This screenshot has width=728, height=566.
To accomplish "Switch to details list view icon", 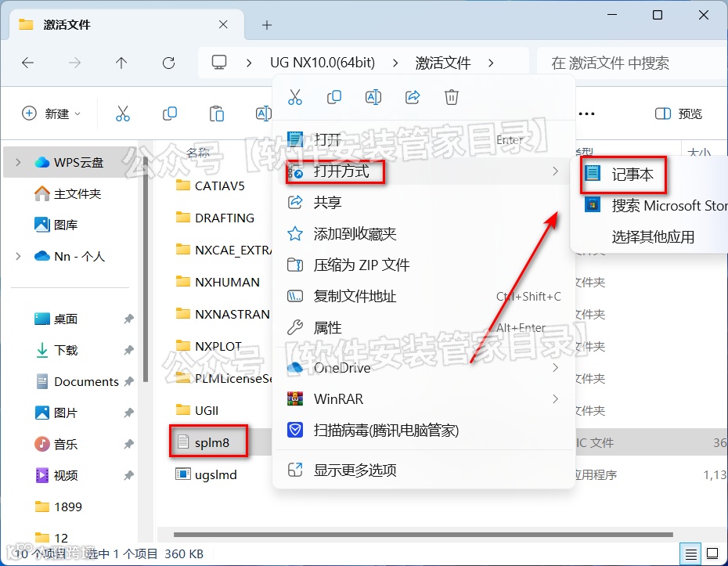I will pos(691,553).
